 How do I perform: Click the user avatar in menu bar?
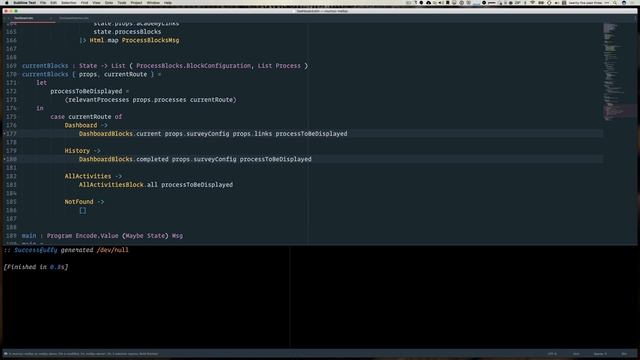click(x=624, y=2)
